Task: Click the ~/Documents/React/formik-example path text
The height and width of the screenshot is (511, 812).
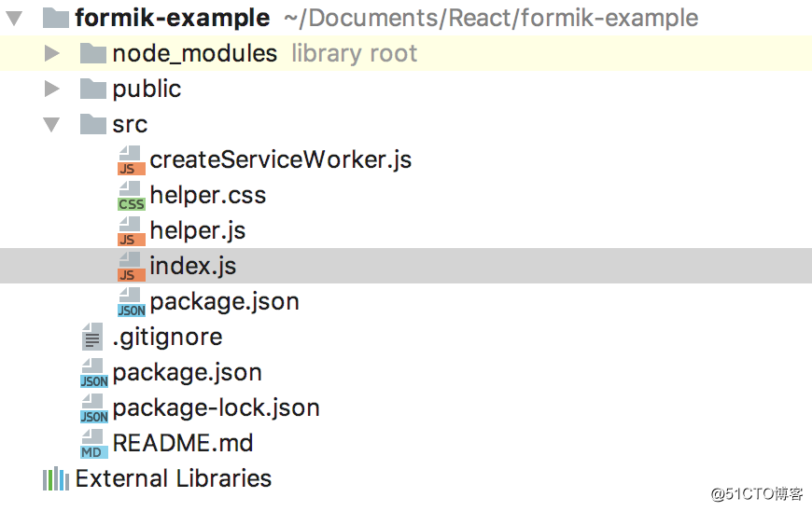Action: (491, 18)
